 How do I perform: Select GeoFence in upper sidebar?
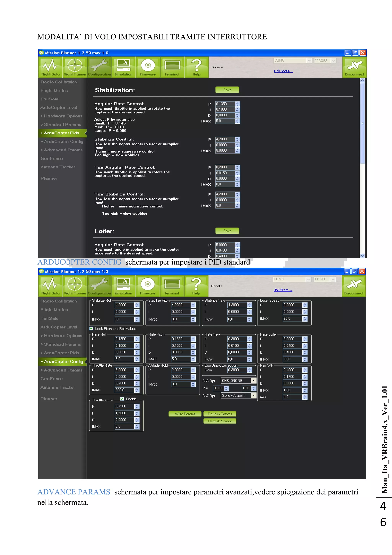pos(52,158)
